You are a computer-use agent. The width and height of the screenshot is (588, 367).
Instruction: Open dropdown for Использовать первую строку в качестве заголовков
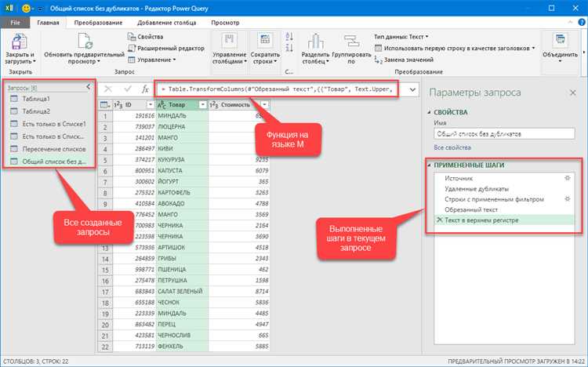533,48
